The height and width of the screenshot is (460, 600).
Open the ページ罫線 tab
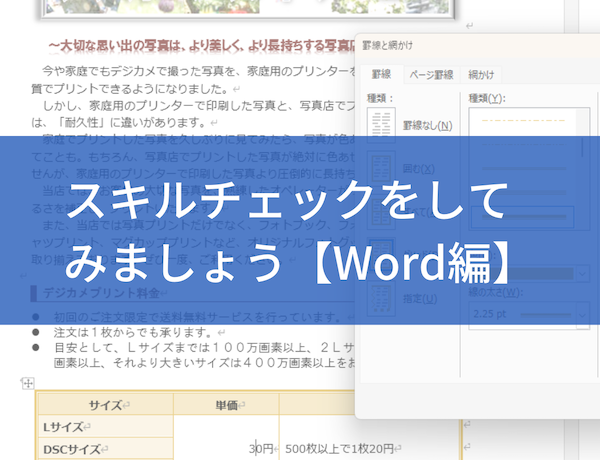[431, 75]
